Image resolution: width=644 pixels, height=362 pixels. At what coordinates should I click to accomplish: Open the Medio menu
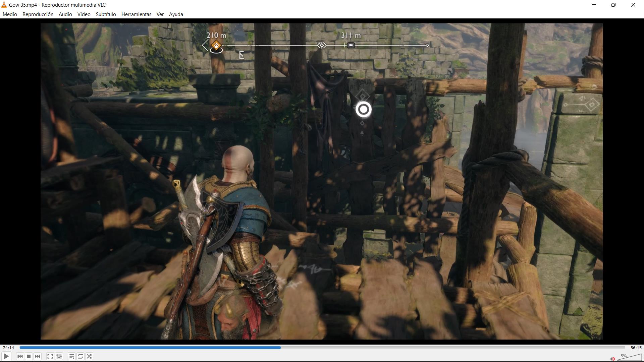click(10, 14)
